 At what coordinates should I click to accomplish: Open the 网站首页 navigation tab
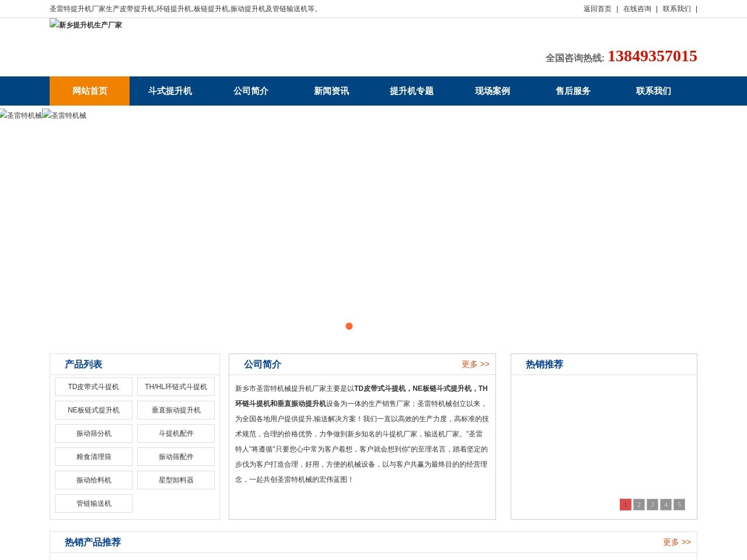pos(89,91)
